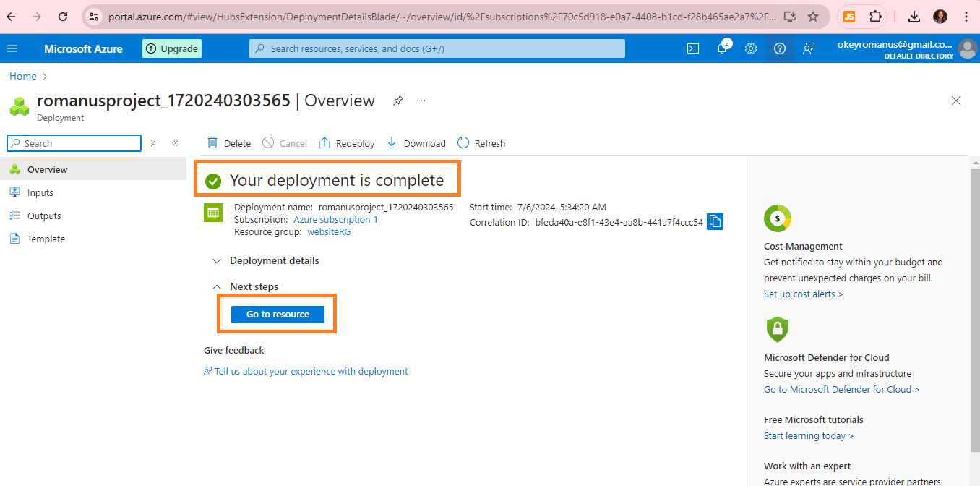
Task: Click the Start time value text
Action: click(x=562, y=207)
